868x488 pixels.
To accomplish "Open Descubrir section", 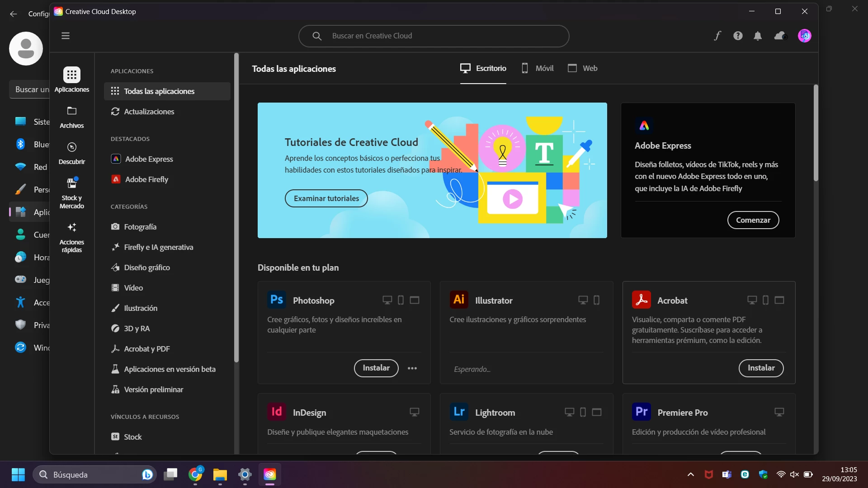I will click(72, 153).
